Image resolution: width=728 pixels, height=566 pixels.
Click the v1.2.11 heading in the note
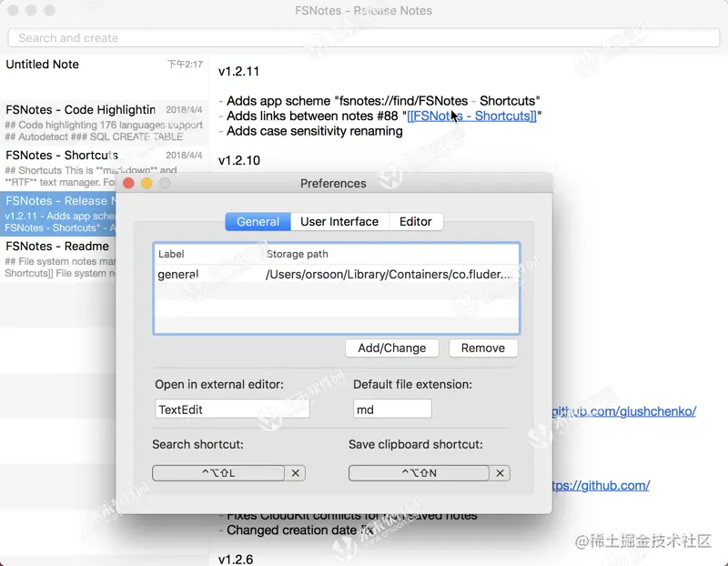(x=238, y=72)
